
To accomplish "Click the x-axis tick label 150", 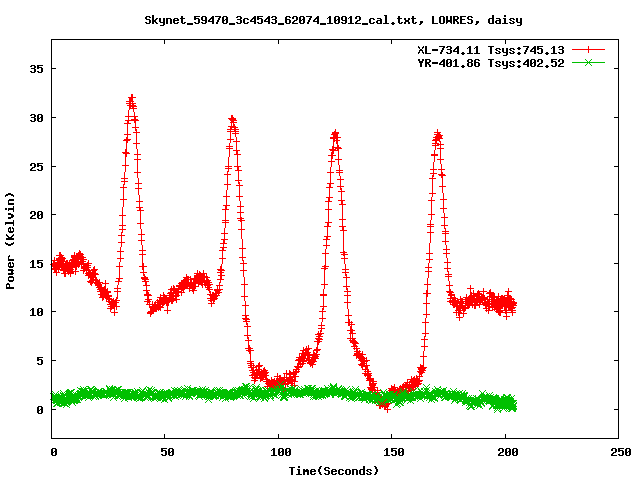I will tap(394, 452).
